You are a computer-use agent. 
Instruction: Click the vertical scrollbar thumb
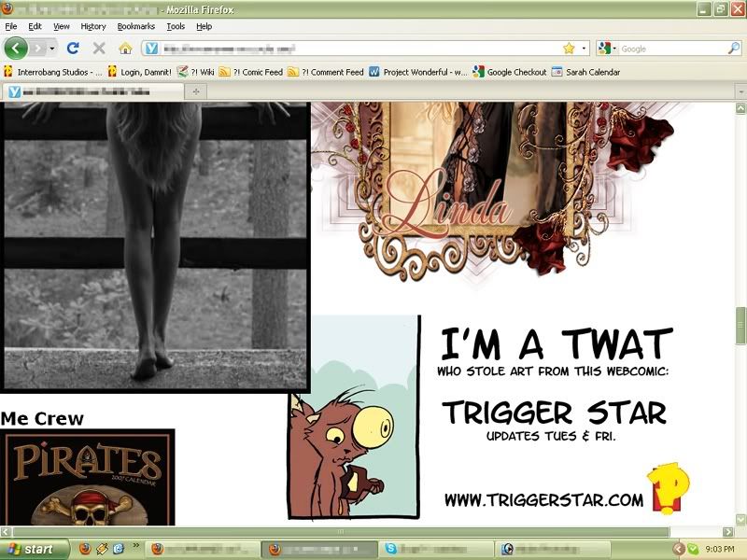point(740,326)
